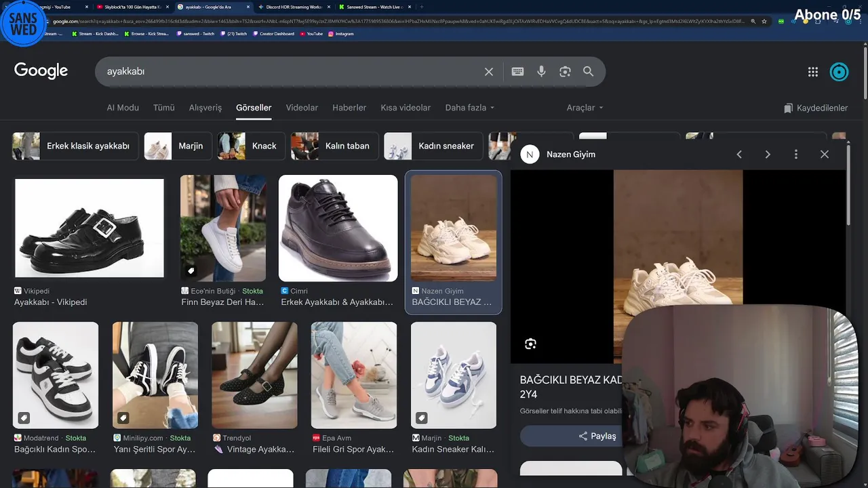Open the Cimri black leather shoe thumbnail
Viewport: 868px width, 488px height.
click(338, 228)
